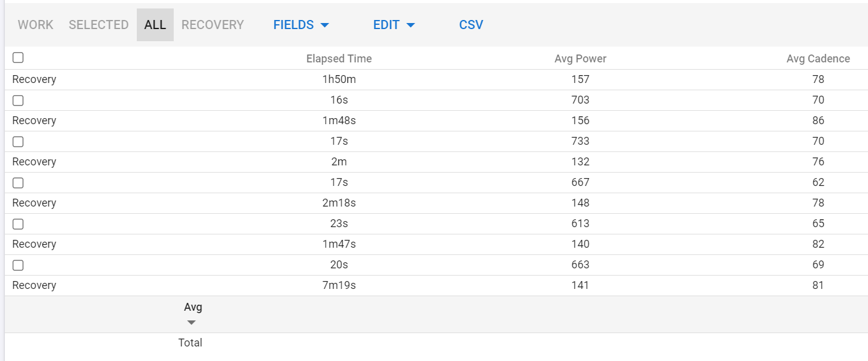Open the RECOVERY intervals tab

tap(212, 25)
